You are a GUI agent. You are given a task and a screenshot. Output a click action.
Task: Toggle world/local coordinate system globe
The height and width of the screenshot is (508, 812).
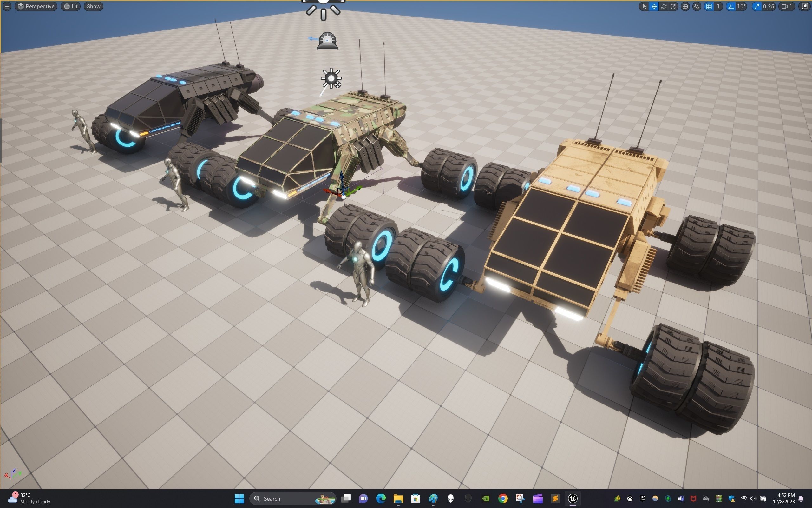685,6
